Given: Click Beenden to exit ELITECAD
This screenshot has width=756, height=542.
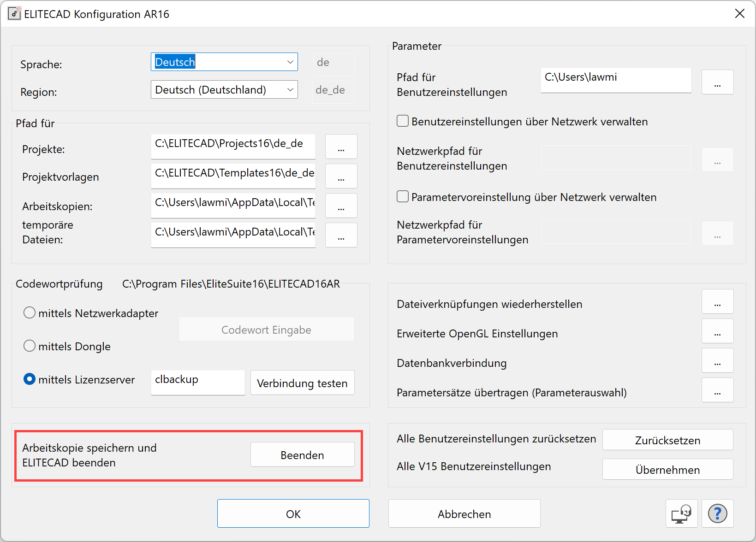Looking at the screenshot, I should pos(302,454).
